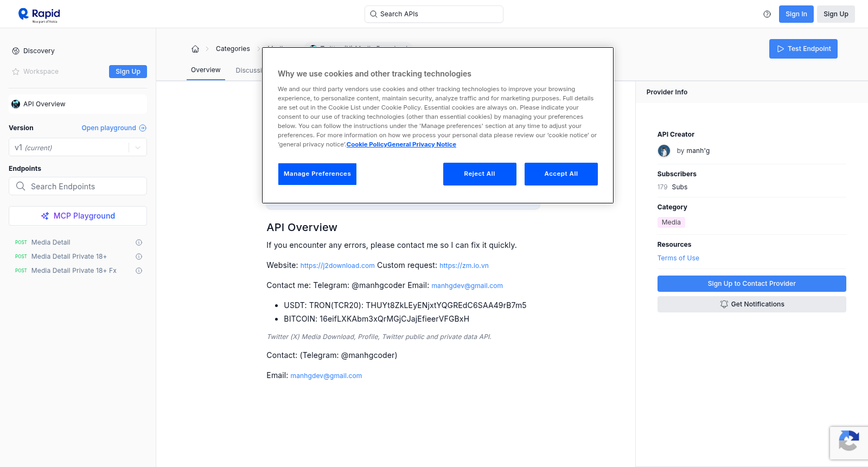Screen dimensions: 868x467
Task: Select the Media Detail Private 18+ endpoint
Action: click(x=69, y=257)
